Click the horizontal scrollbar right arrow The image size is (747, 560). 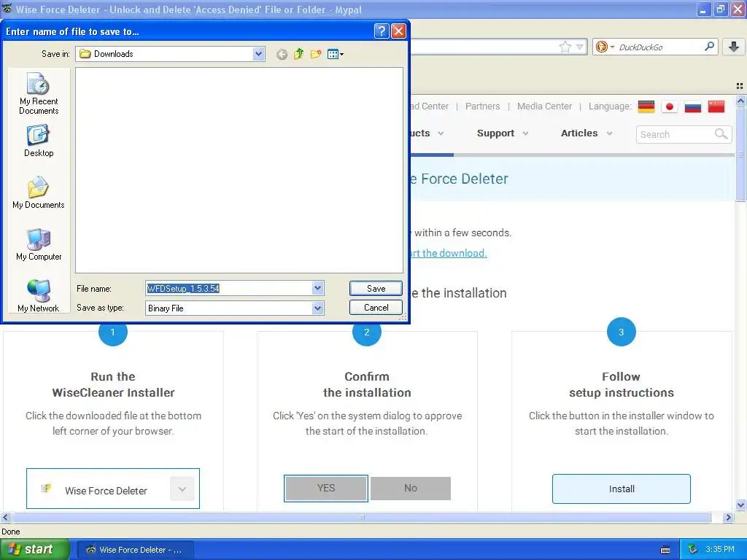[728, 517]
